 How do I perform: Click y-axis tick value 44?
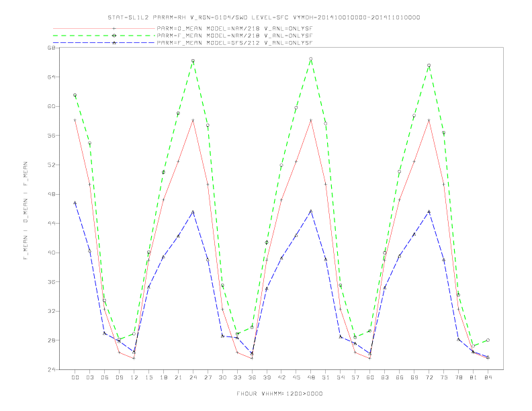point(52,224)
